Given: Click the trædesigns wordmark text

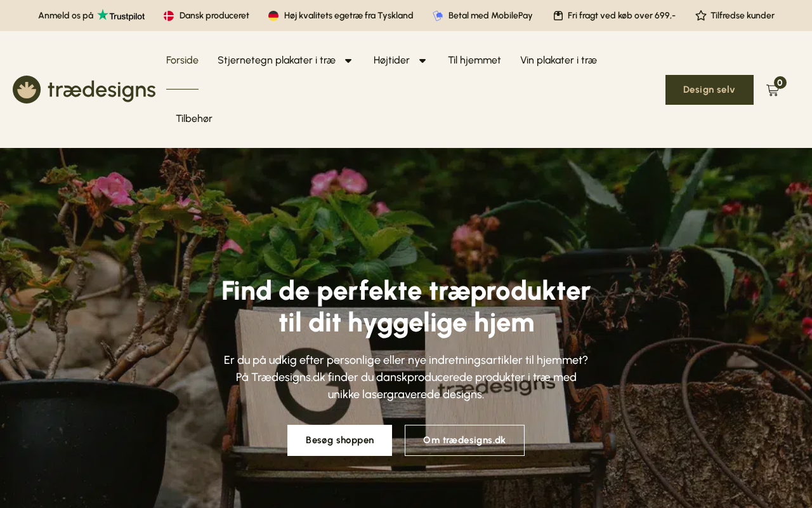Looking at the screenshot, I should pyautogui.click(x=101, y=90).
